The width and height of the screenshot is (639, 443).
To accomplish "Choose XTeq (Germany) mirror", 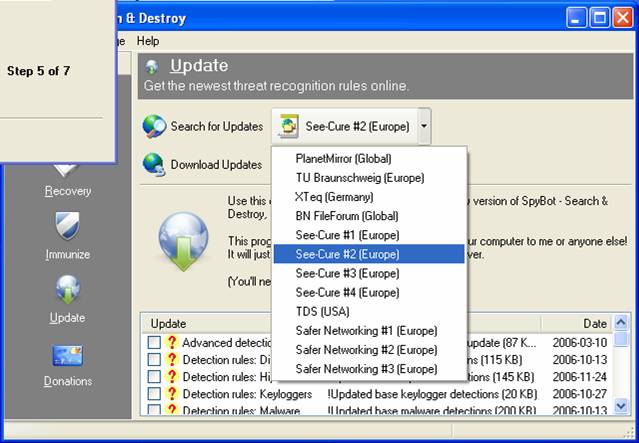I will point(369,197).
